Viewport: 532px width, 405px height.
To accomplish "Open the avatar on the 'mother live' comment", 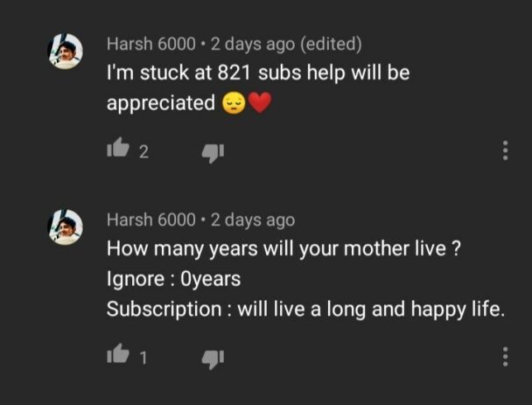I will pyautogui.click(x=65, y=227).
